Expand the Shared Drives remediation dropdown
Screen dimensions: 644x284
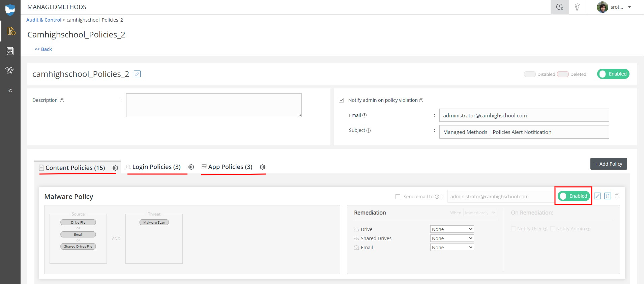tap(452, 238)
